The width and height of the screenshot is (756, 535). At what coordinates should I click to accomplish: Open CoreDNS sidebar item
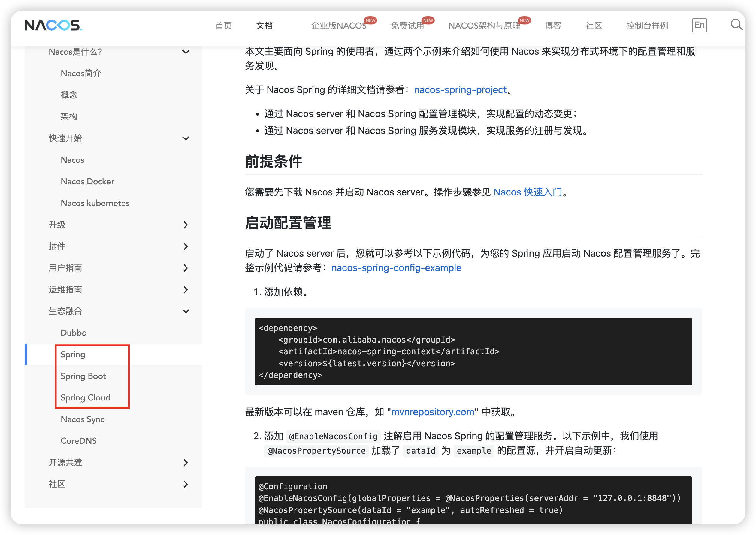tap(78, 441)
